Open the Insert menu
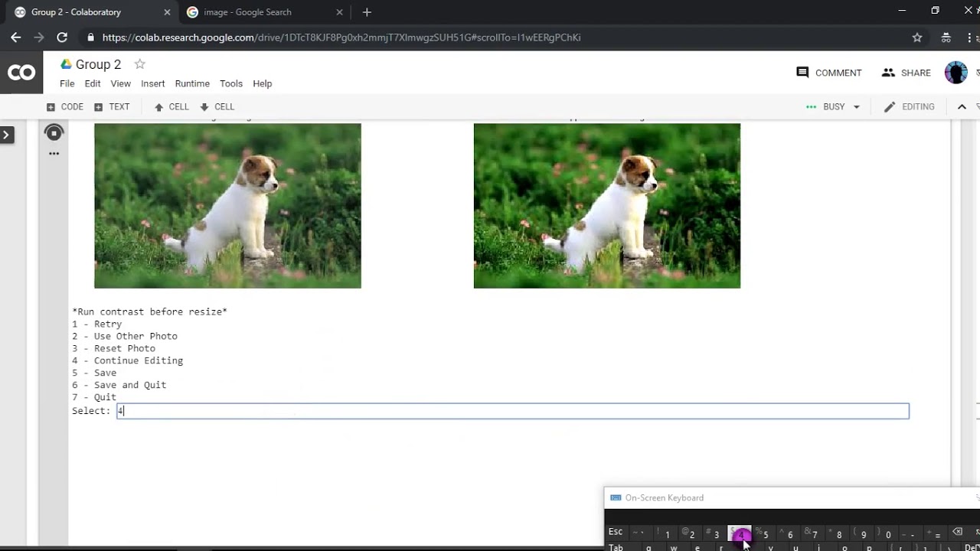Image resolution: width=980 pixels, height=551 pixels. (152, 83)
